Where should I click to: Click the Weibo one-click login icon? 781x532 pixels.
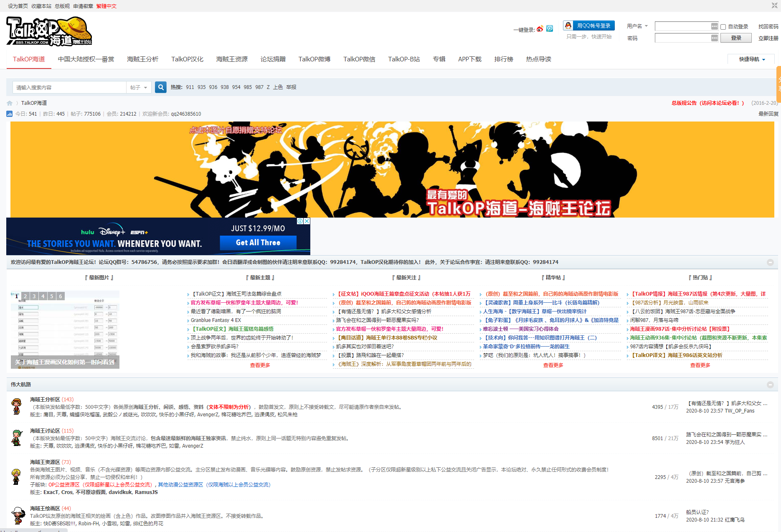[x=540, y=29]
